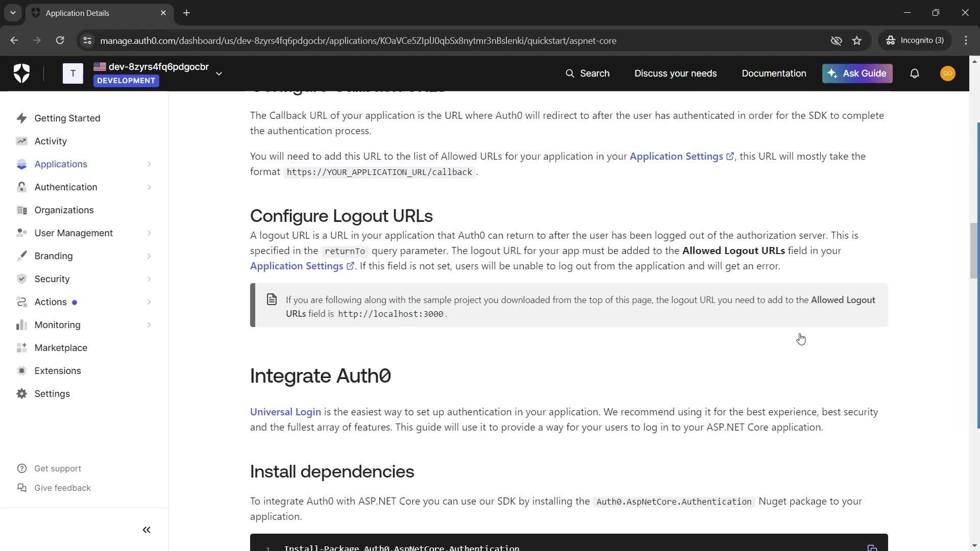Click the Activity chart icon
Screen dimensions: 980x551
pyautogui.click(x=21, y=141)
